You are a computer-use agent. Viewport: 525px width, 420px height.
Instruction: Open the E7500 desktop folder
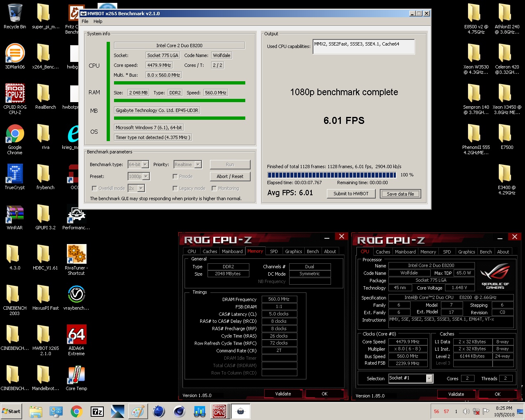click(507, 137)
